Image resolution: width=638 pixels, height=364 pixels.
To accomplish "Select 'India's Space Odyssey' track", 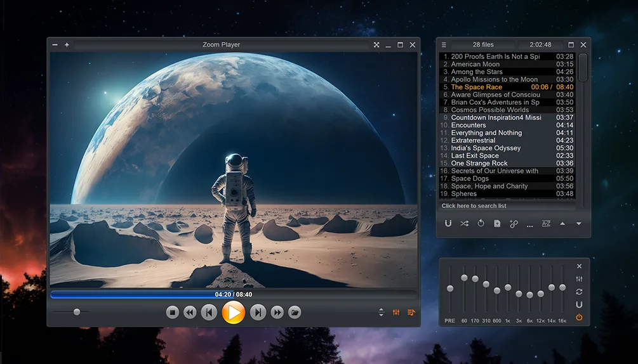I will click(x=507, y=148).
